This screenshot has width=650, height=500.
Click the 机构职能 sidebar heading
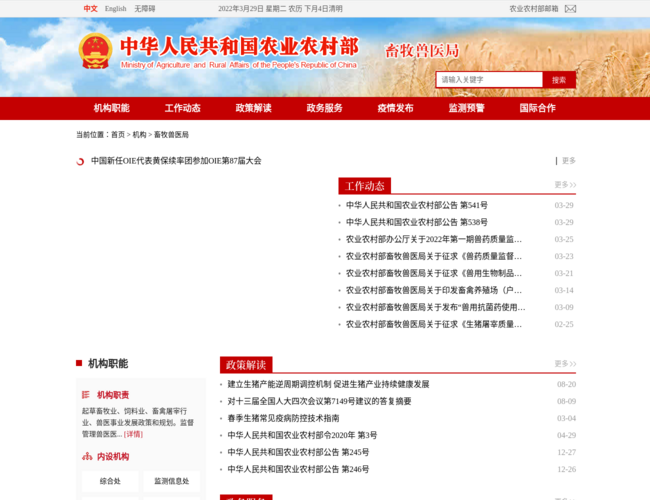pos(108,364)
